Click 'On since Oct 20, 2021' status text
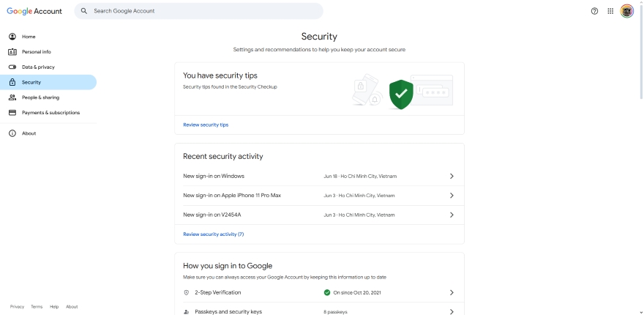Viewport: 644px width, 315px height. (357, 293)
